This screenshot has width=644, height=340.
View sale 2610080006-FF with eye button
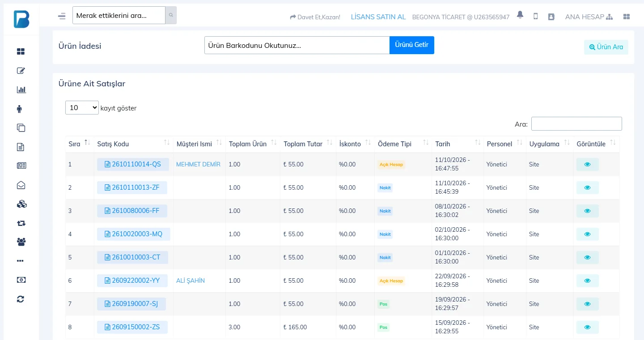coord(587,211)
